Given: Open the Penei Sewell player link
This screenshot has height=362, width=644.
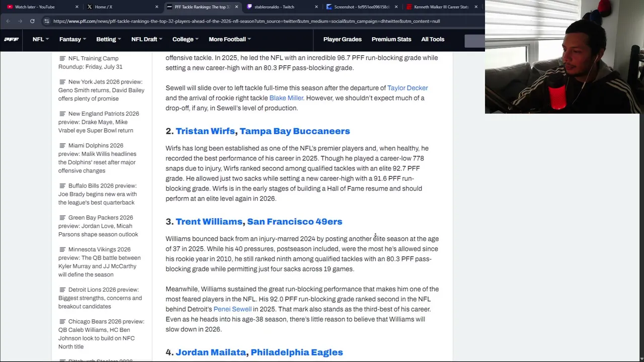Looking at the screenshot, I should click(232, 309).
